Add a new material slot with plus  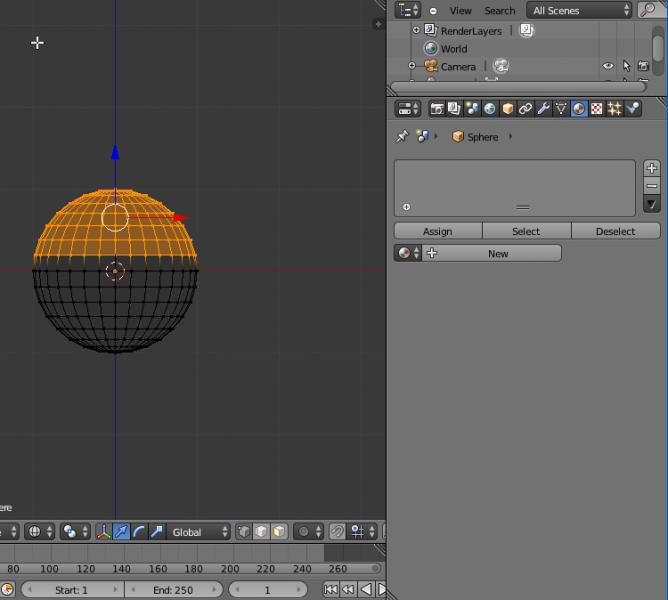point(652,168)
